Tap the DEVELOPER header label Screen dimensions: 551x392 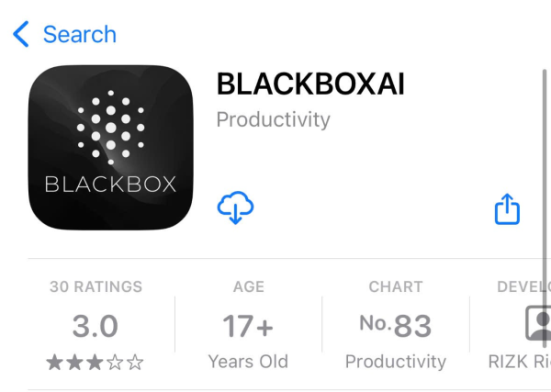(x=524, y=286)
